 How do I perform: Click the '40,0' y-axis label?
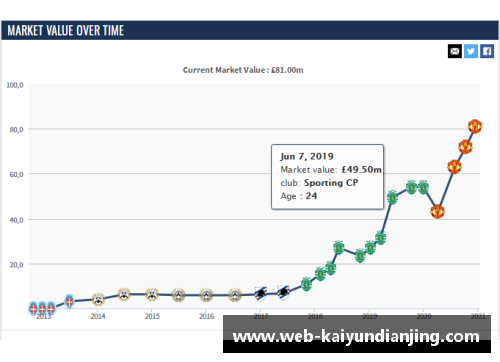point(16,220)
